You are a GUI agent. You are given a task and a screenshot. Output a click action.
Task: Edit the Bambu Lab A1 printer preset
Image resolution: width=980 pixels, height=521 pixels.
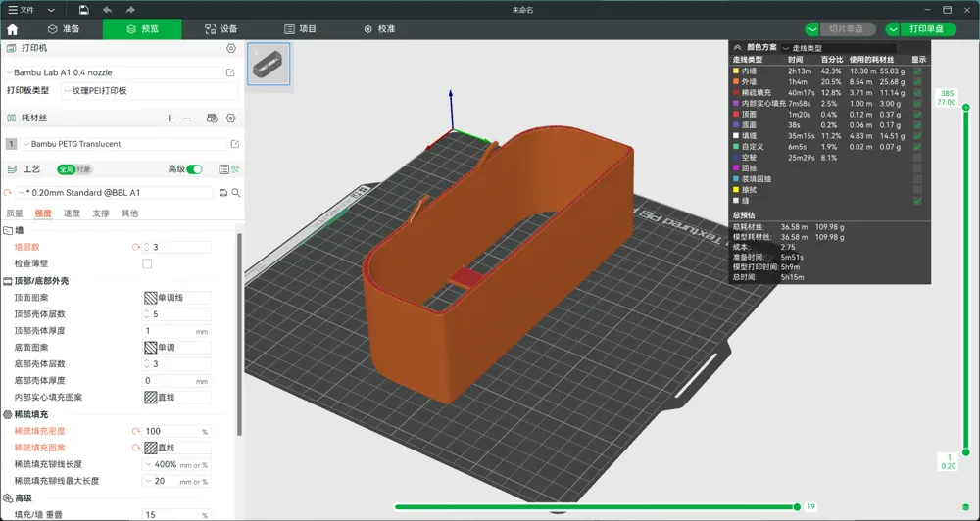tap(230, 72)
